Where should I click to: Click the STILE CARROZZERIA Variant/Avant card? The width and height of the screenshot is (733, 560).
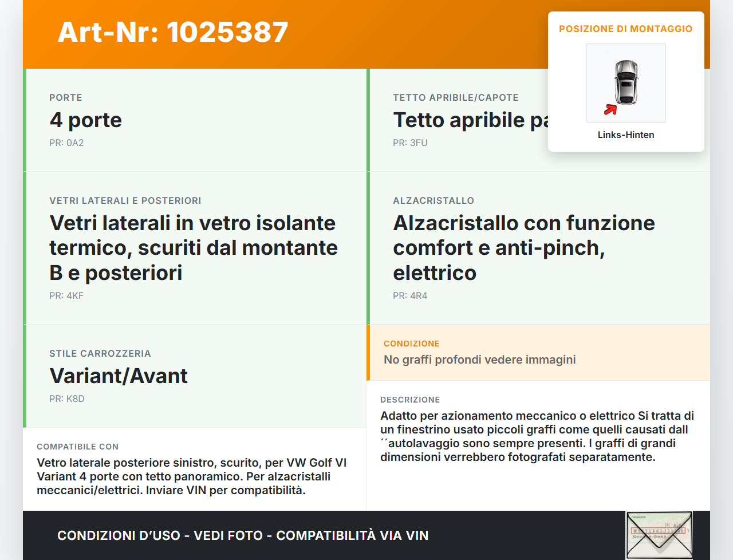point(195,376)
